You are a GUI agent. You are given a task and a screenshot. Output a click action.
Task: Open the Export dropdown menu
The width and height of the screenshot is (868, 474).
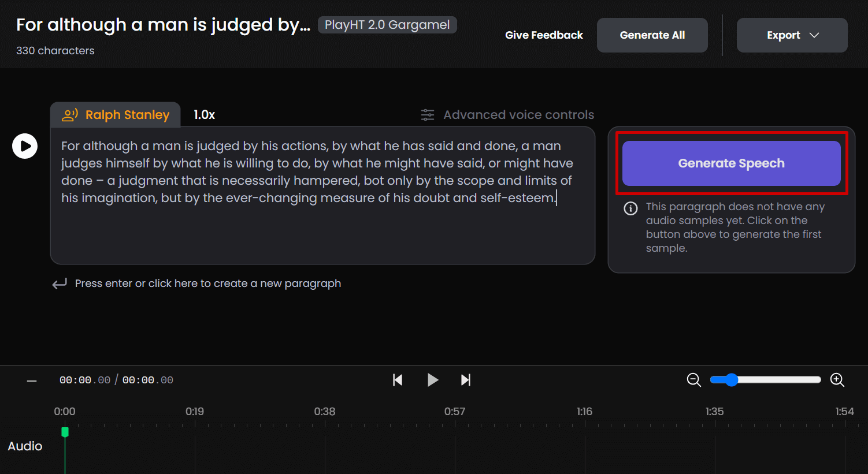click(x=792, y=35)
